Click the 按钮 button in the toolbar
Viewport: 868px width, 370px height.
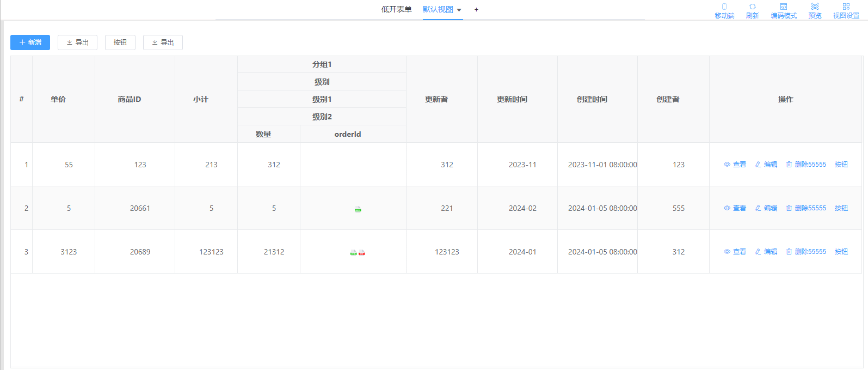(120, 43)
